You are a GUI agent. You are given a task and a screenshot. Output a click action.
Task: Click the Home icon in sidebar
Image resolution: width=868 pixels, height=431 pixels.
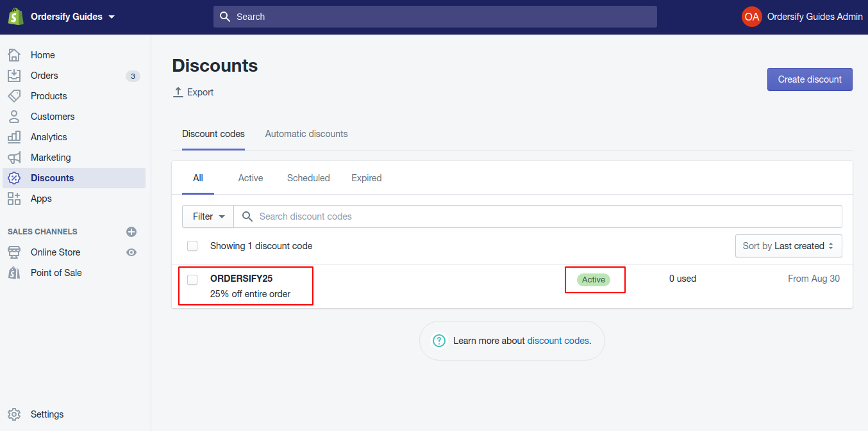click(14, 55)
